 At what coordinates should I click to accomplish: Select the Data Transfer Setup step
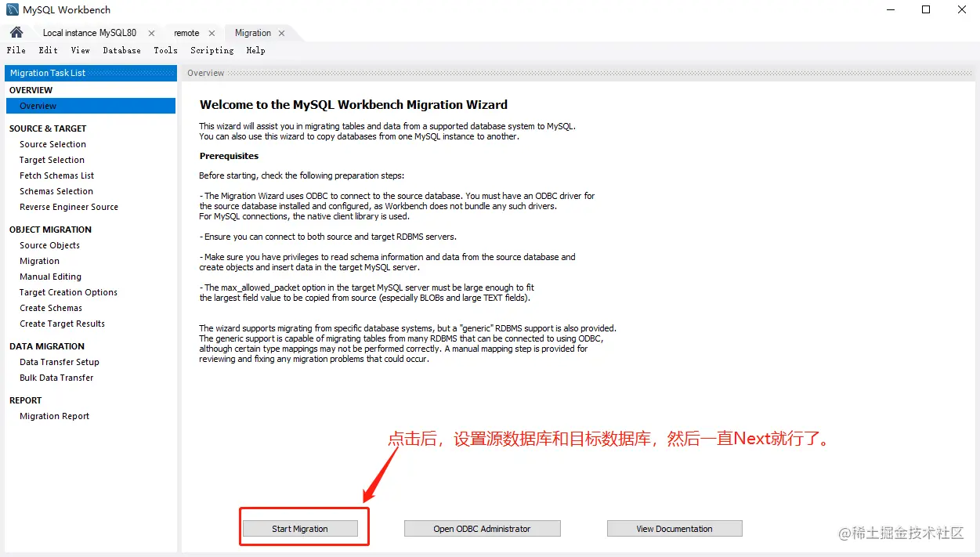coord(60,362)
